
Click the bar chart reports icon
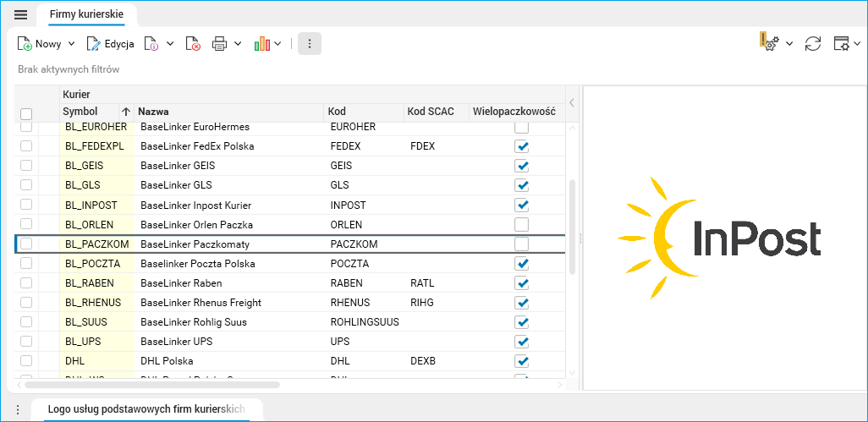(262, 44)
